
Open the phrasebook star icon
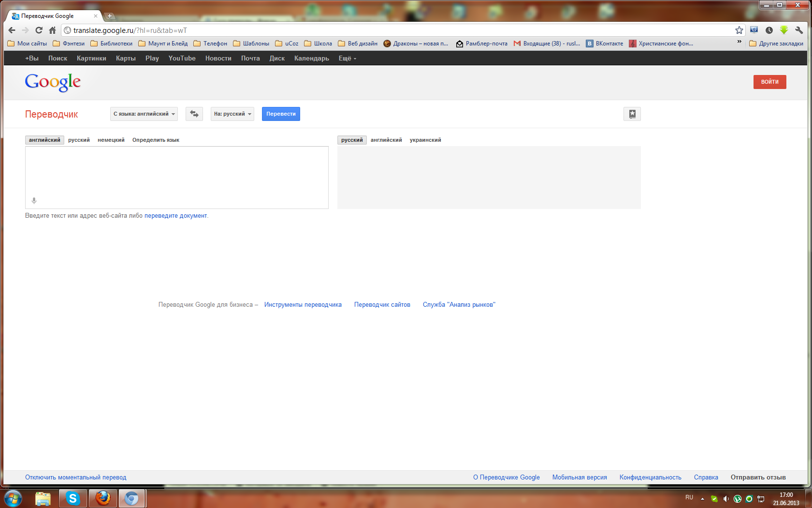(632, 114)
